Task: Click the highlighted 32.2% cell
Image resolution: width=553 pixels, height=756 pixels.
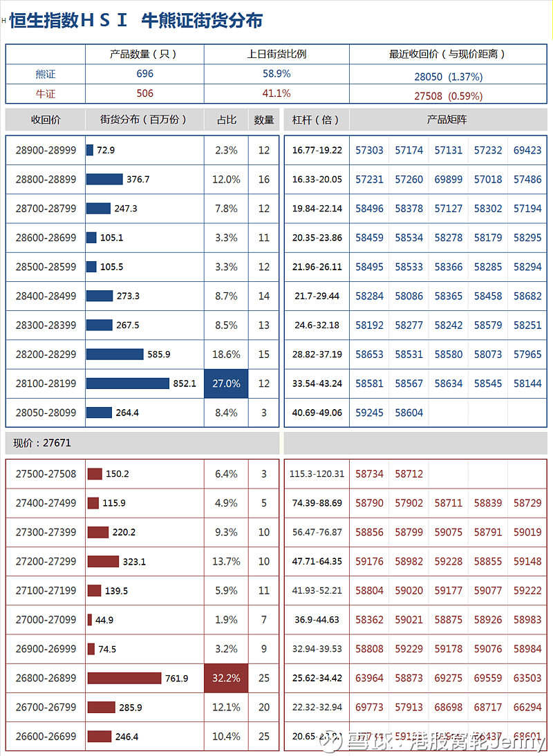Action: [x=226, y=679]
